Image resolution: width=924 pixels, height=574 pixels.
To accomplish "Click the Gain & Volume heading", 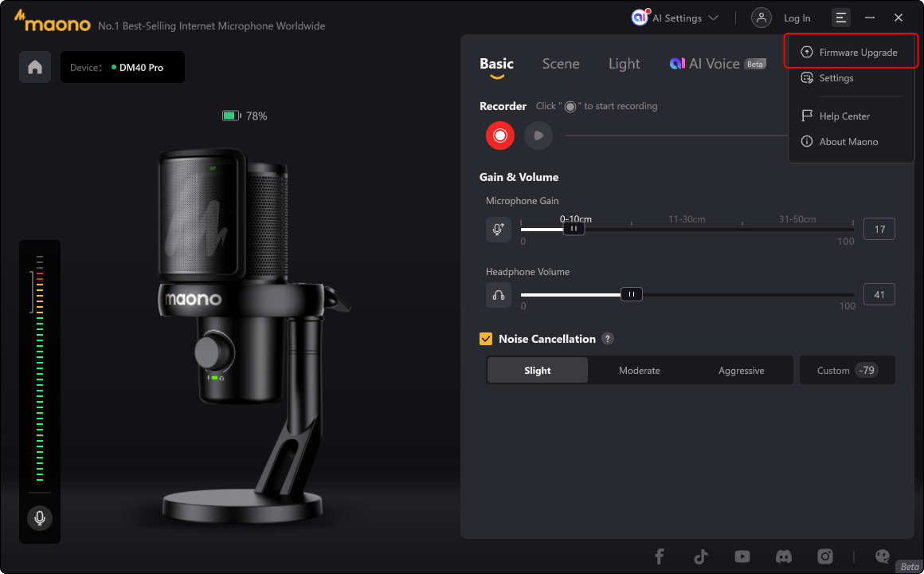I will coord(519,177).
